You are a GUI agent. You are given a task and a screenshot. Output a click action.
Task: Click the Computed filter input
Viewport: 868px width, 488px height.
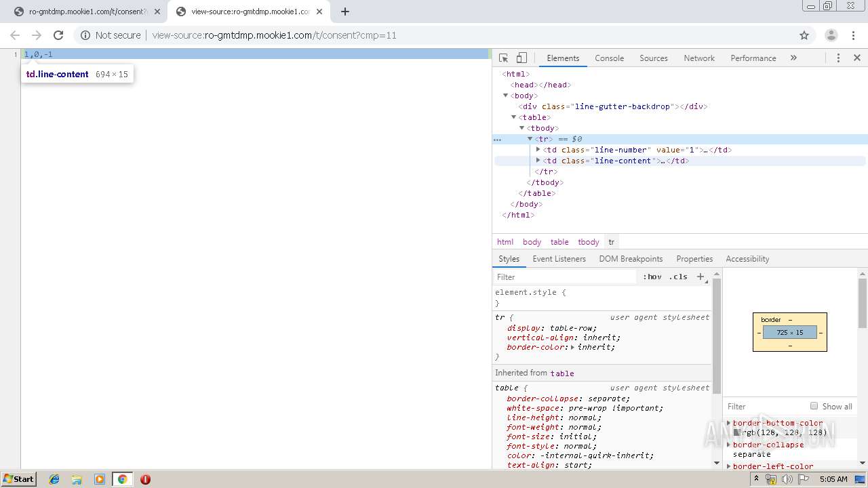(x=765, y=406)
